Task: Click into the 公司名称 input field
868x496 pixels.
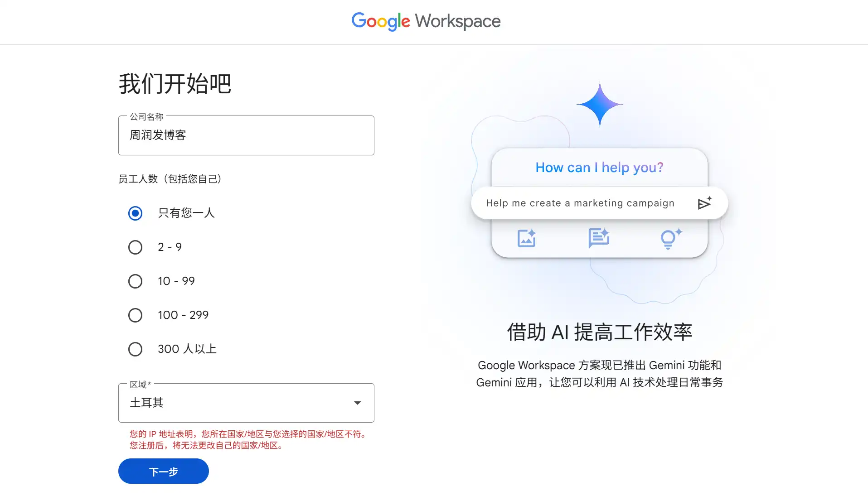Action: (x=246, y=135)
